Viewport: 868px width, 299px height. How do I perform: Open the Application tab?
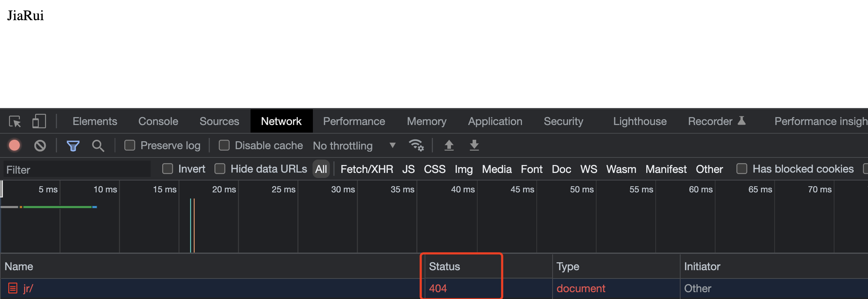point(495,121)
